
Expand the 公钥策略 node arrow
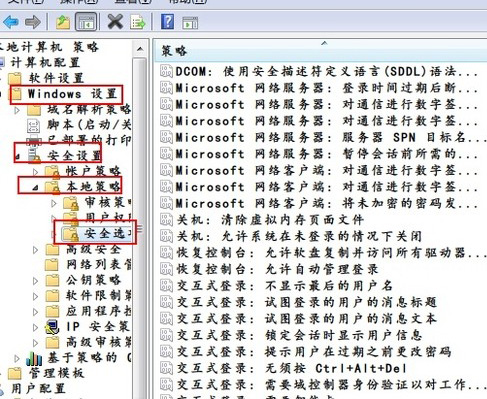(35, 281)
